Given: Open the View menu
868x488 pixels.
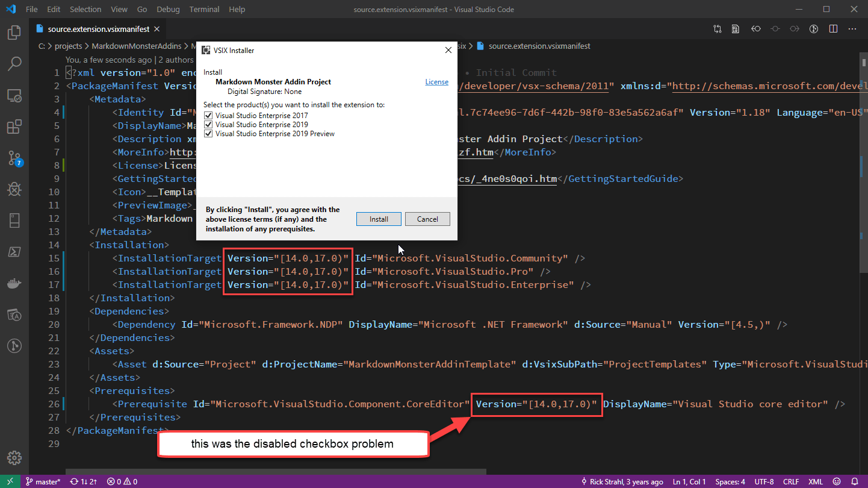Looking at the screenshot, I should click(119, 9).
